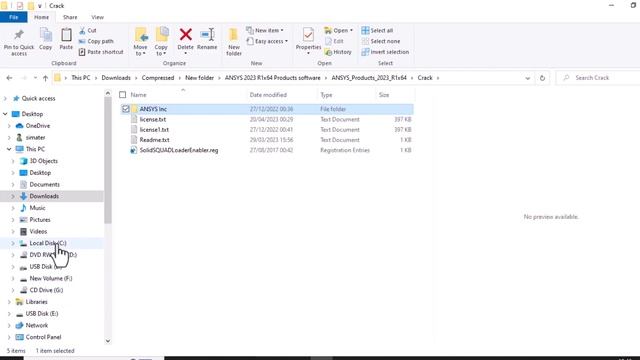This screenshot has width=640, height=360.
Task: Click the Rename icon
Action: [207, 35]
